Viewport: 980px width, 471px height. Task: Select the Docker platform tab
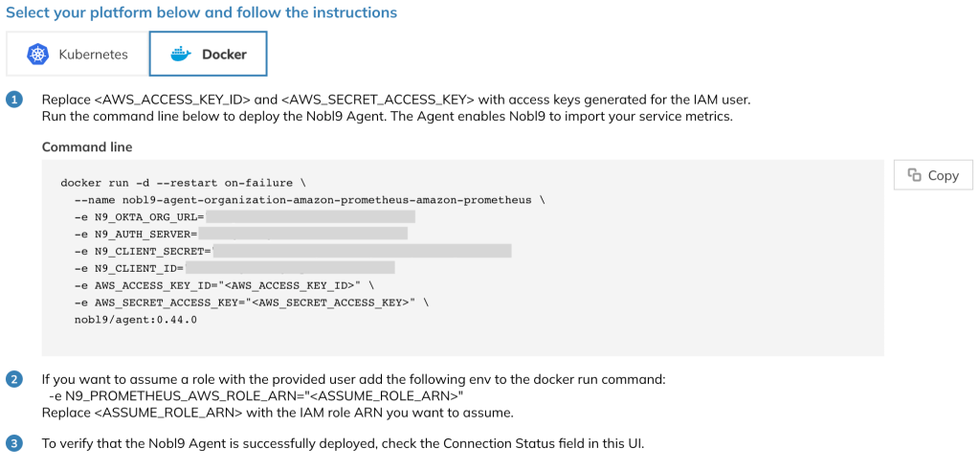pyautogui.click(x=208, y=54)
